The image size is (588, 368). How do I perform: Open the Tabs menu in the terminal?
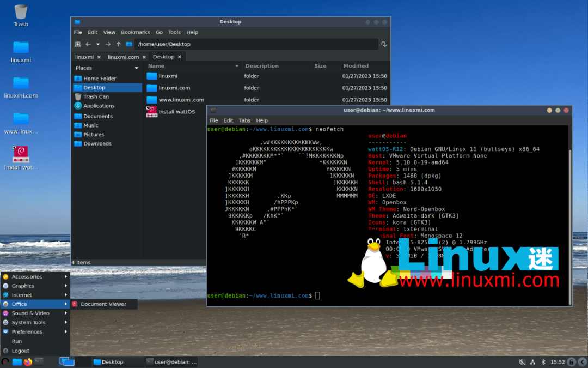click(244, 120)
